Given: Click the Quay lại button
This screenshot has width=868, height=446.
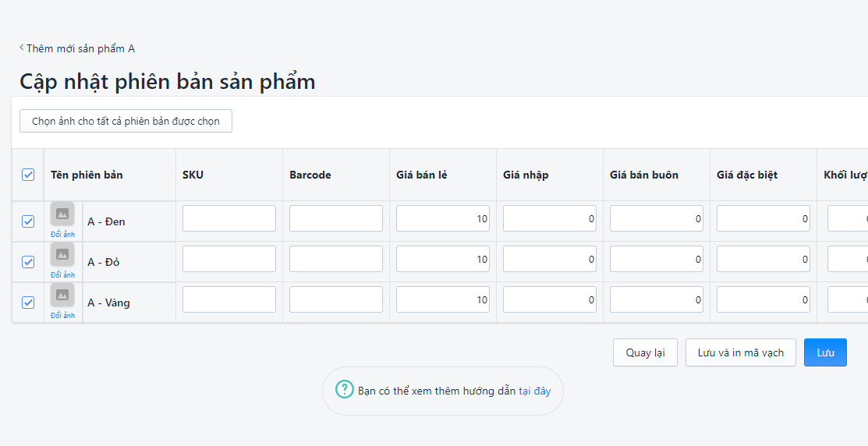Looking at the screenshot, I should pyautogui.click(x=645, y=352).
